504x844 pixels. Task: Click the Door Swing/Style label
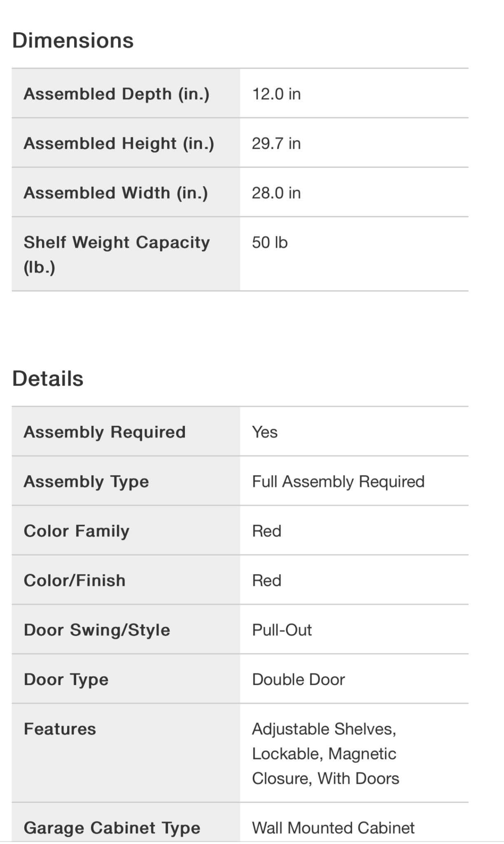coord(97,630)
